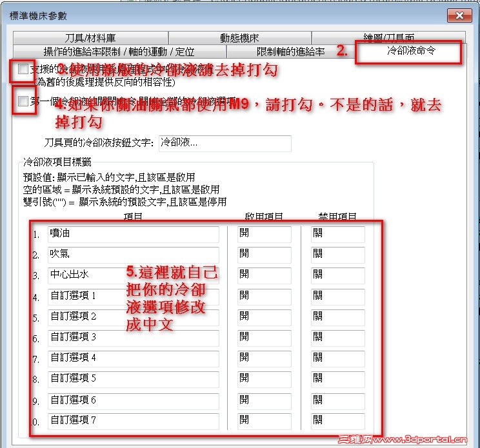Select the 操作的進給率限制 / 軸的運動 / 定位 tab
This screenshot has height=448, width=480.
[119, 52]
